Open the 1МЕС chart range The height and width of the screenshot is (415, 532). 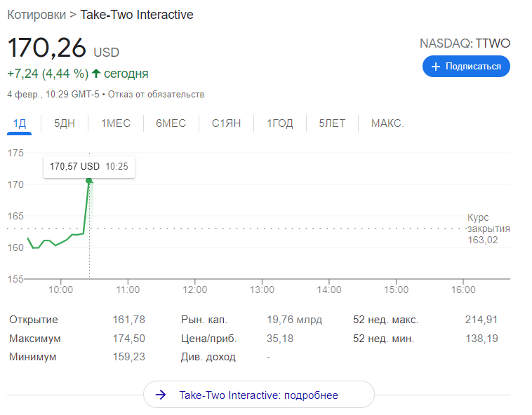click(116, 123)
